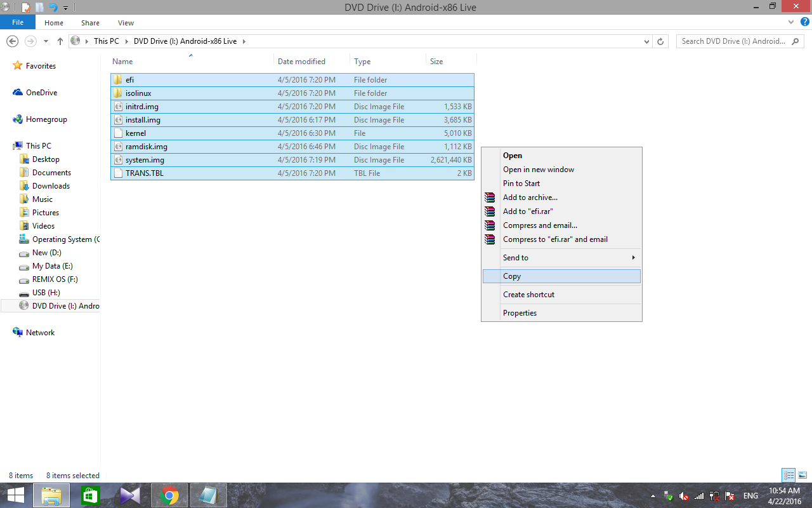This screenshot has width=812, height=508.
Task: Select the system.img file name
Action: 145,160
